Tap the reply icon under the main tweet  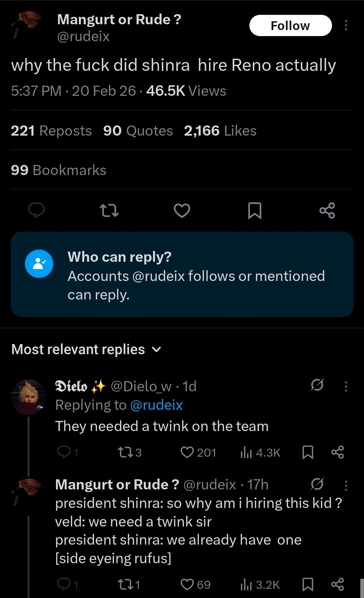[36, 210]
